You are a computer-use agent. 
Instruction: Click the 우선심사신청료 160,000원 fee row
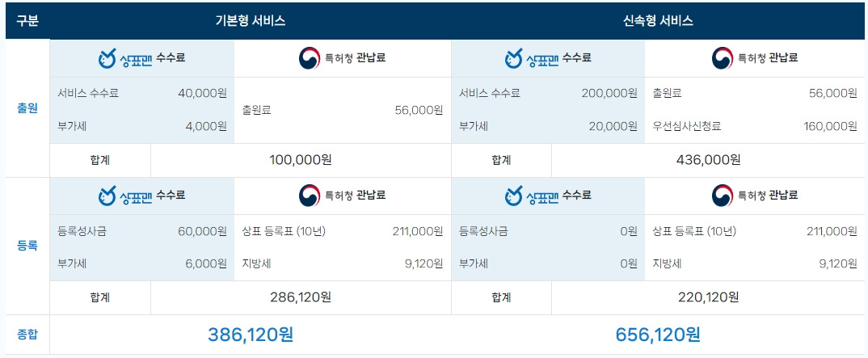(755, 127)
